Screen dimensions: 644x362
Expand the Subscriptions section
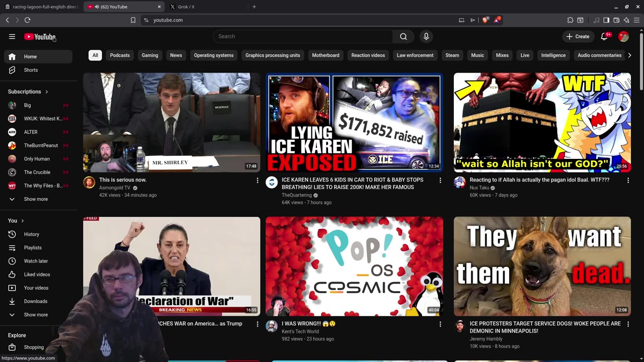tap(28, 92)
